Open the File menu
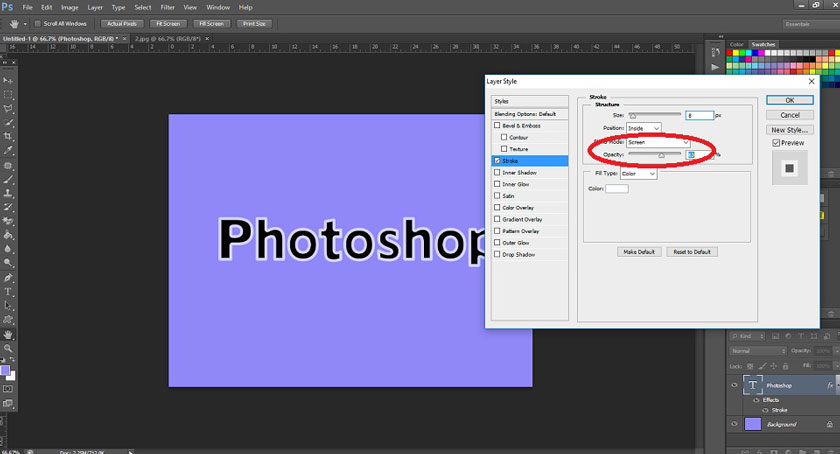 coord(27,8)
